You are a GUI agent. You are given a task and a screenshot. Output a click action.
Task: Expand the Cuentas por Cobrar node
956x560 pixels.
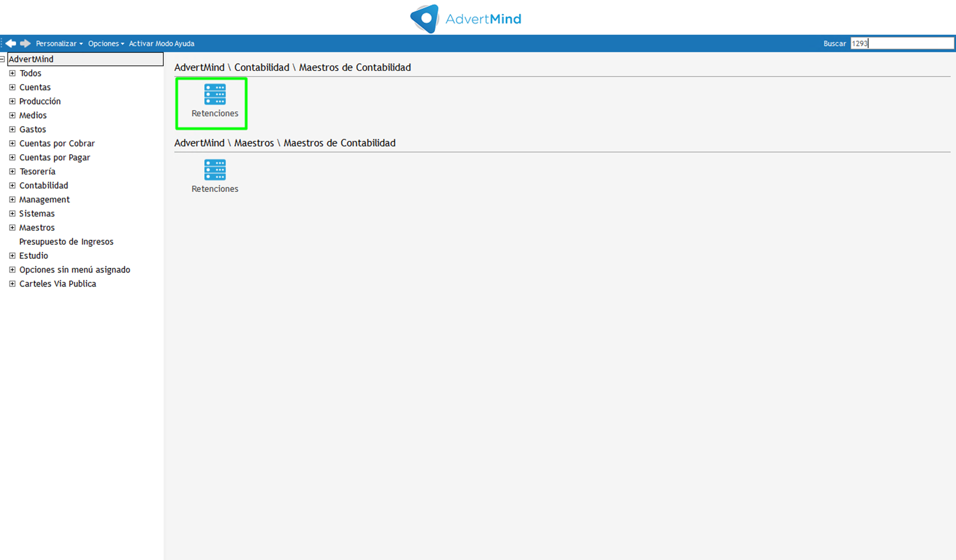pos(12,144)
